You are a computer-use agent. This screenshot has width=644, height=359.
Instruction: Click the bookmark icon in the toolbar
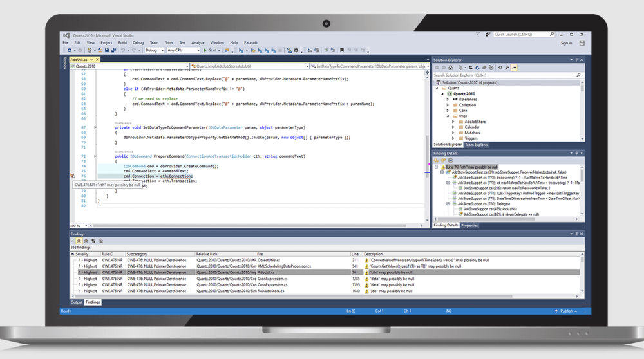coord(342,50)
